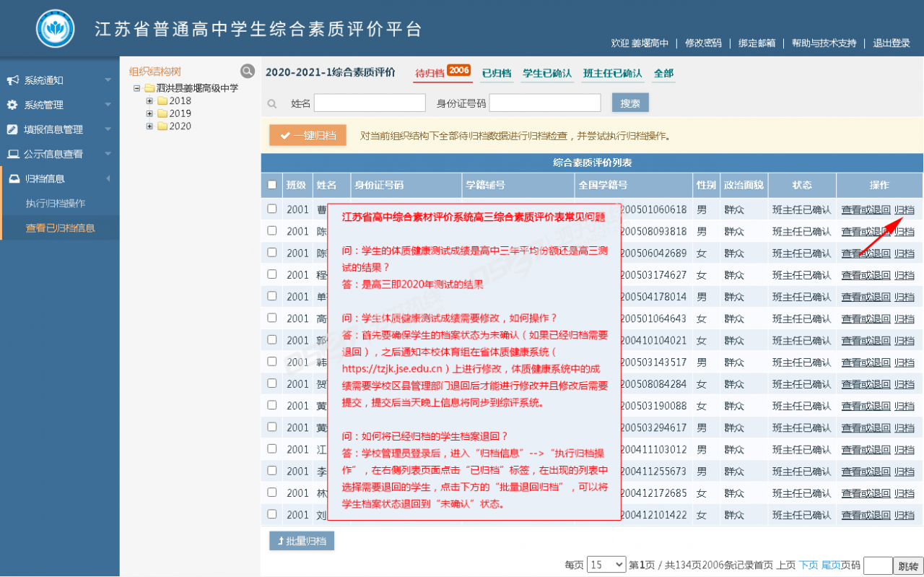Switch to the 待归档 tab
The width and height of the screenshot is (924, 577).
tap(430, 74)
